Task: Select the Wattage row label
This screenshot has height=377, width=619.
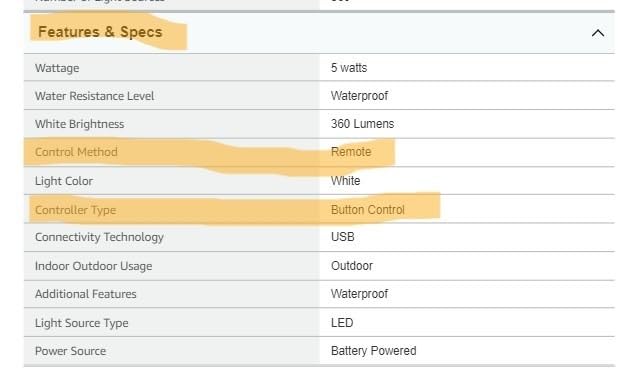Action: tap(57, 68)
